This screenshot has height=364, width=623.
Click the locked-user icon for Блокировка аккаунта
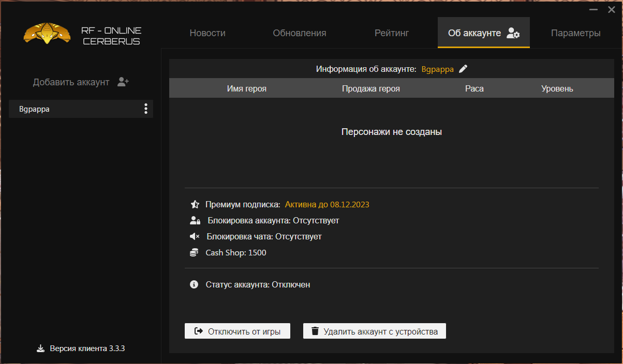click(x=195, y=221)
